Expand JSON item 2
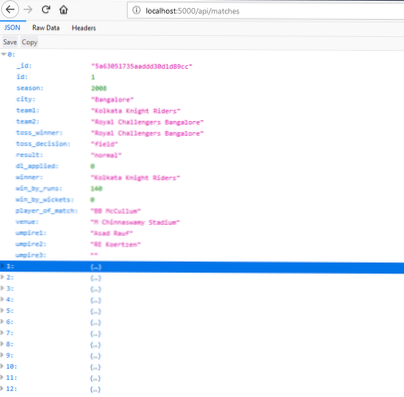The height and width of the screenshot is (397, 404). (x=2, y=277)
